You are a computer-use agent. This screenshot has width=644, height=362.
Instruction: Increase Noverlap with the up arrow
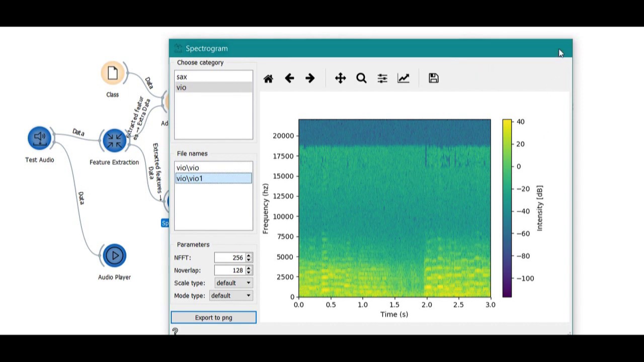pos(249,268)
